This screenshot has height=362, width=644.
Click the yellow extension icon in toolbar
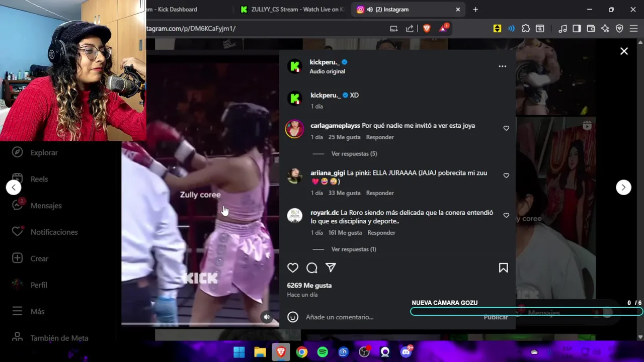497,29
